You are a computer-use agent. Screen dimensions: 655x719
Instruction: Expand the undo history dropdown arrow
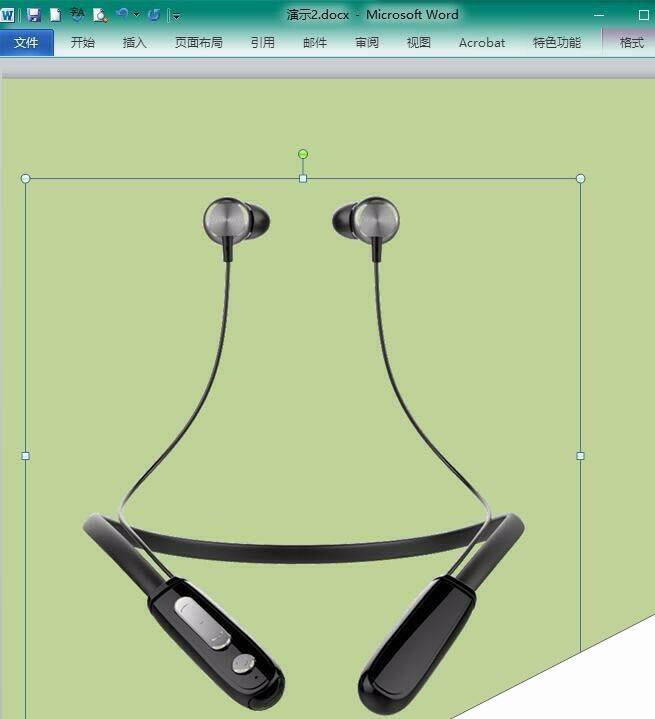click(x=136, y=15)
